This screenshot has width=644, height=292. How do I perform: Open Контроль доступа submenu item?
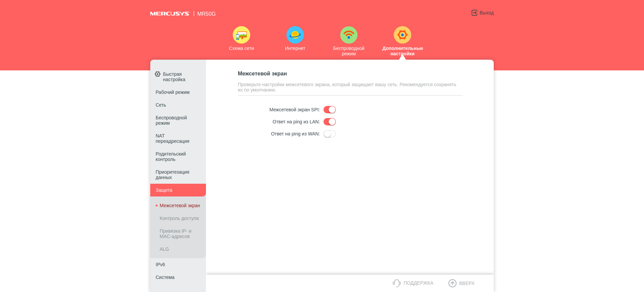tap(179, 218)
